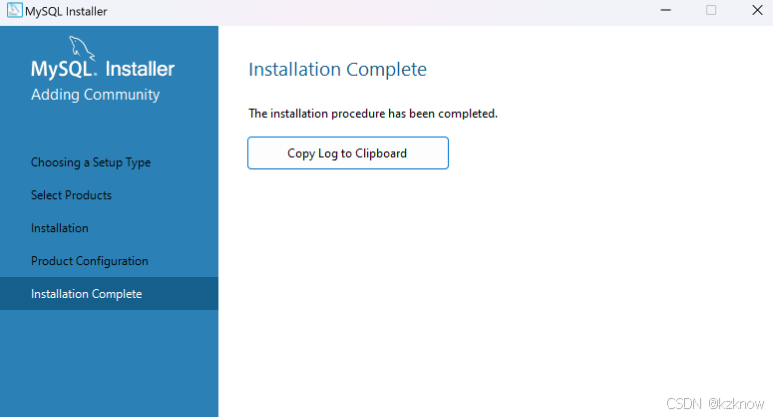Viewport: 773px width, 417px height.
Task: Go to the Select Products step
Action: point(71,195)
